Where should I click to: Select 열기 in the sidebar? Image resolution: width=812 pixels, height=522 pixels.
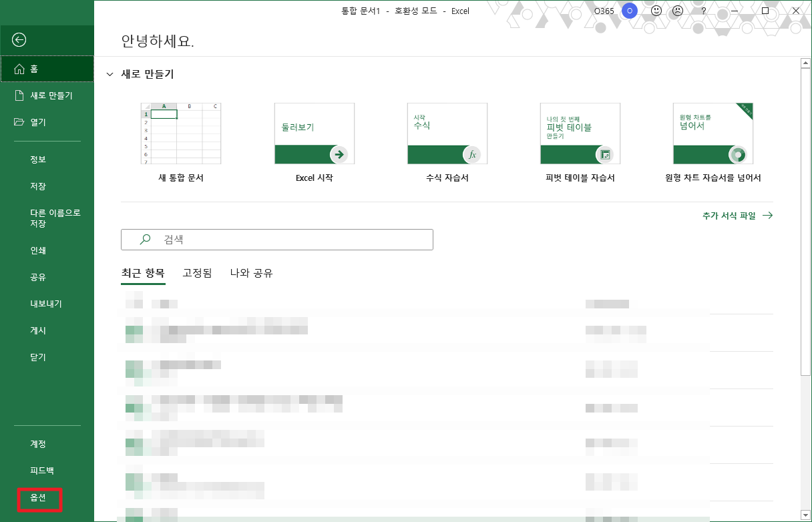tap(47, 122)
